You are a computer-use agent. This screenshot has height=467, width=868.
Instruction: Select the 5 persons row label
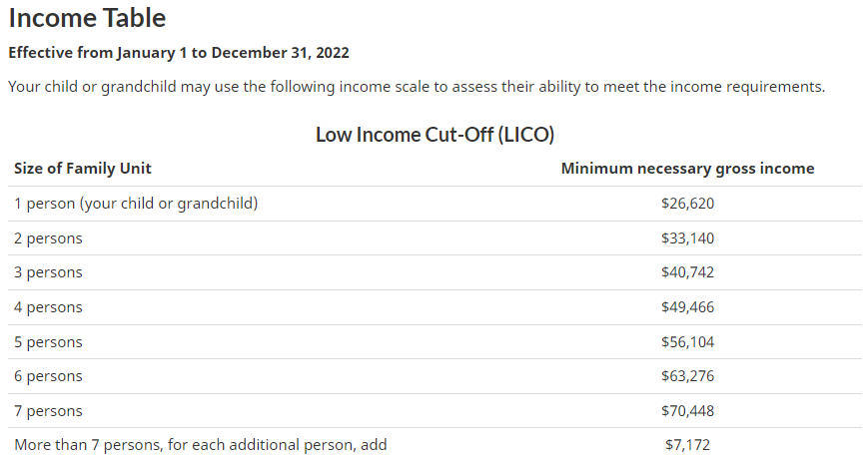pos(48,342)
